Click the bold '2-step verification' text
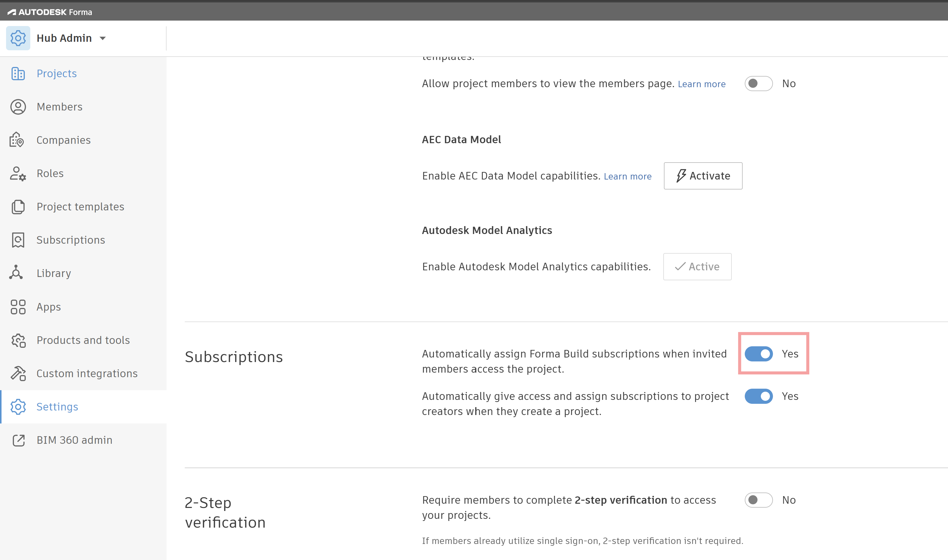Screen dimensions: 948x560 (621, 500)
